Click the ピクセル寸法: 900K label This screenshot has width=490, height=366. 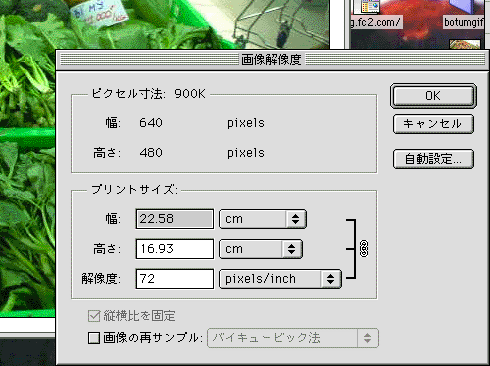coord(149,94)
